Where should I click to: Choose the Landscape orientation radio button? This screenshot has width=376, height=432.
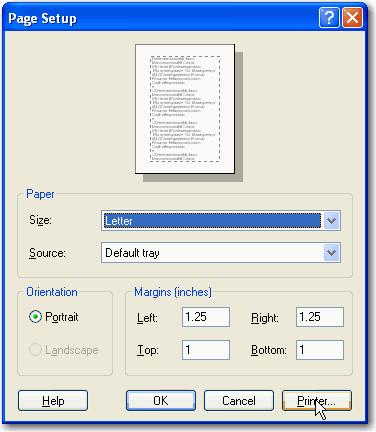pos(35,350)
